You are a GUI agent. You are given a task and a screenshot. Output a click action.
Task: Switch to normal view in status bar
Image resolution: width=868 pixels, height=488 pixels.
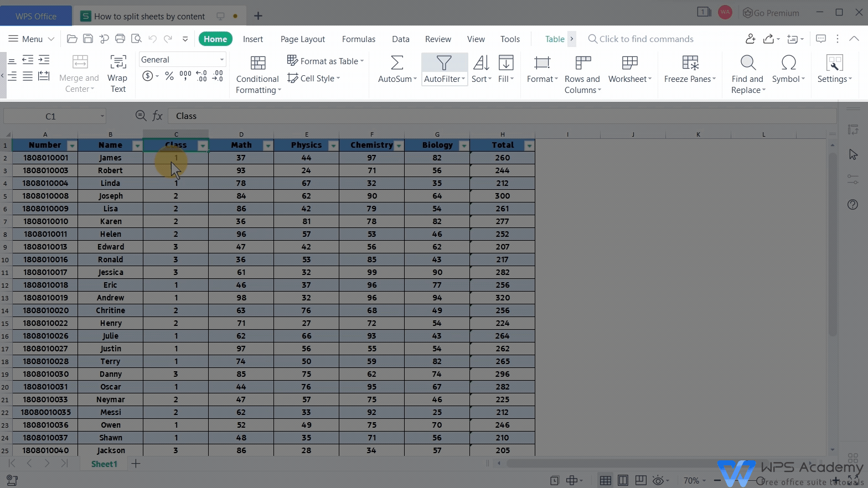[x=606, y=480]
